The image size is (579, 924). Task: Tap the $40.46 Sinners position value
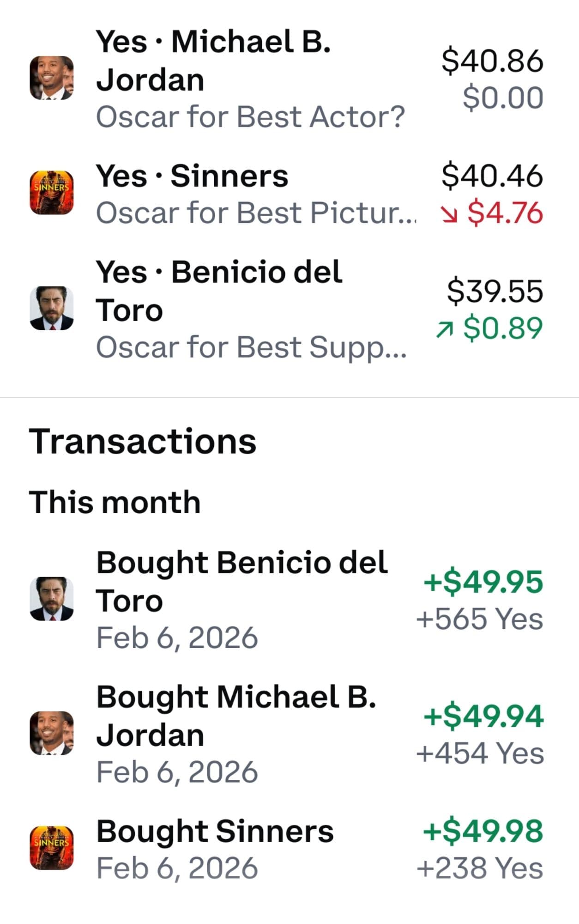(492, 176)
